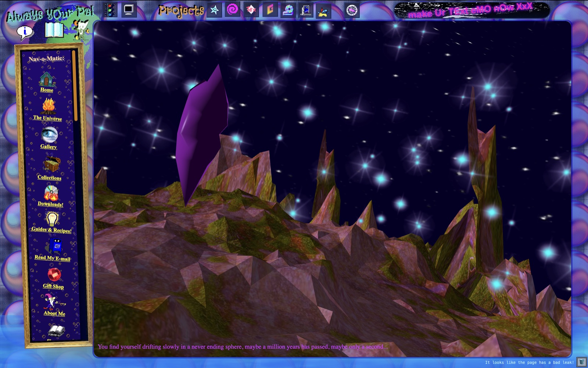
Task: Click the traffic light icon in top bar
Action: (110, 10)
